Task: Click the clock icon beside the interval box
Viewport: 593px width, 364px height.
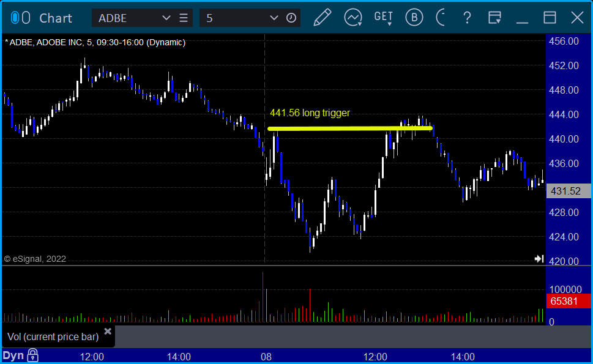Action: (291, 18)
